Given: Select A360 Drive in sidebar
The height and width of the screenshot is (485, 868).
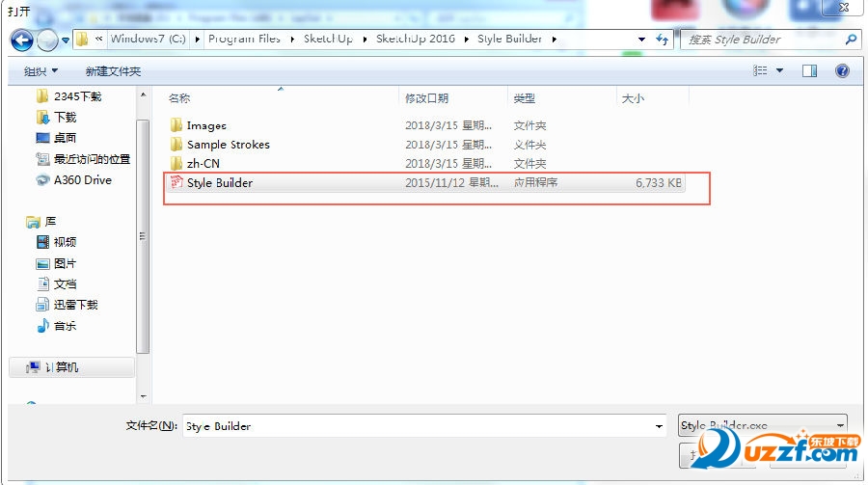Looking at the screenshot, I should tap(82, 180).
